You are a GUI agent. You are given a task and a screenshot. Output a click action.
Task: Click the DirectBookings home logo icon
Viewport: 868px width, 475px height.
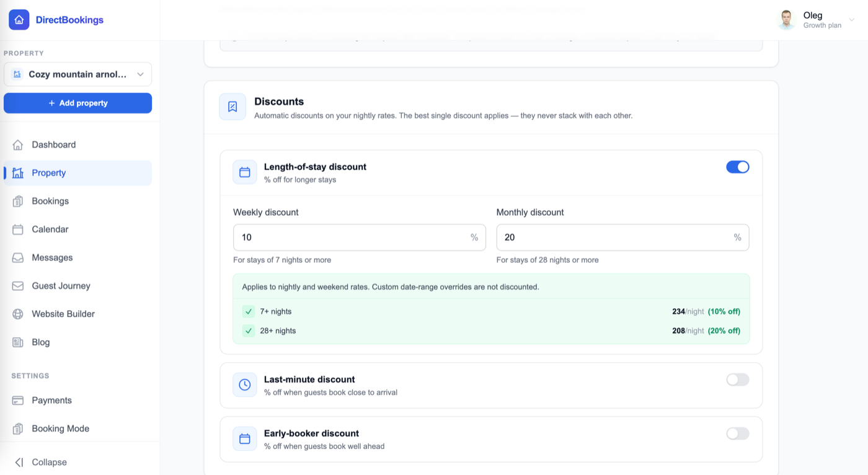click(19, 20)
